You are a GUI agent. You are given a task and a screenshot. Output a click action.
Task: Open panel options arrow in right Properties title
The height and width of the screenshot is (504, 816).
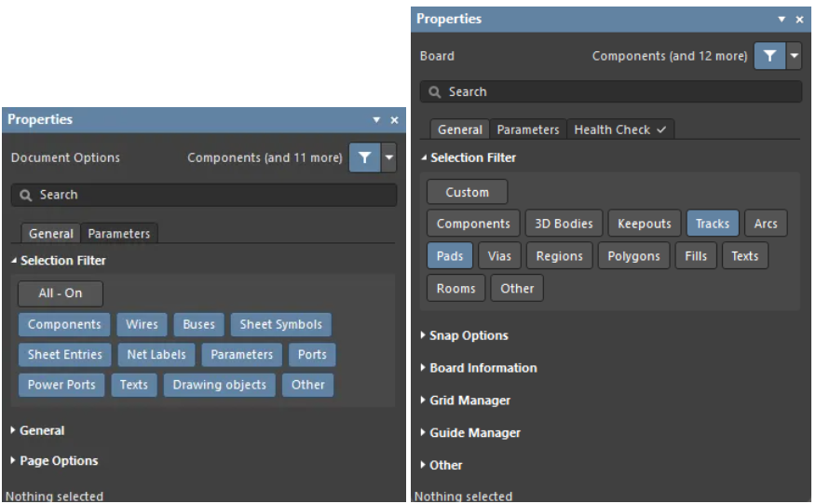tap(782, 20)
